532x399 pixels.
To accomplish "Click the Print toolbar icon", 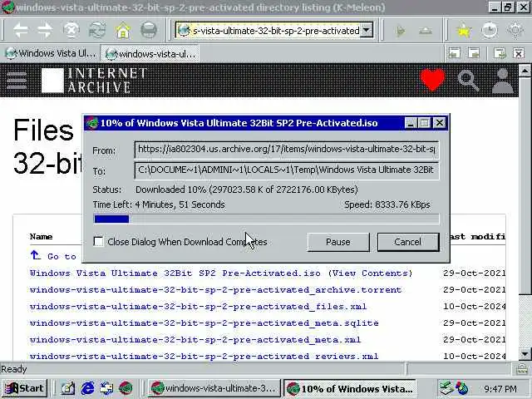I will click(149, 31).
